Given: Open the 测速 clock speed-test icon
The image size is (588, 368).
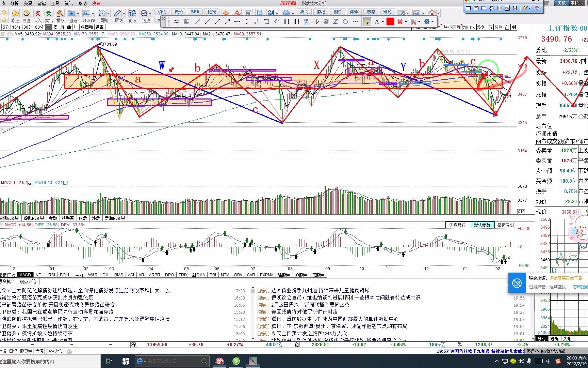Looking at the screenshot, I should pos(27,13).
